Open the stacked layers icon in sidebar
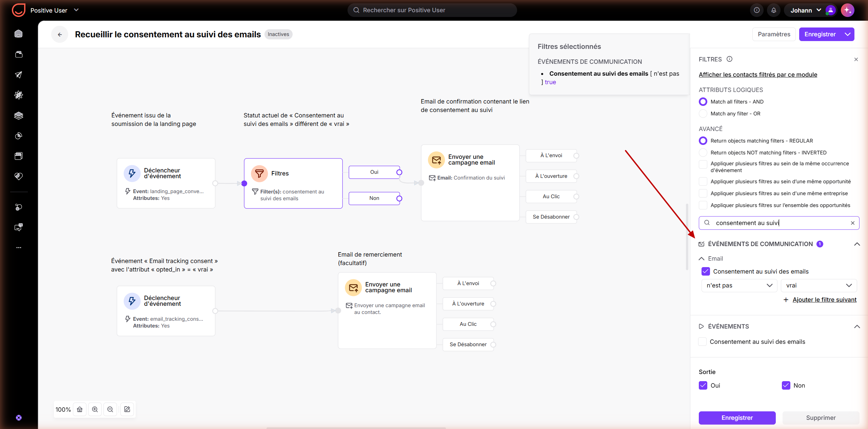 [19, 115]
